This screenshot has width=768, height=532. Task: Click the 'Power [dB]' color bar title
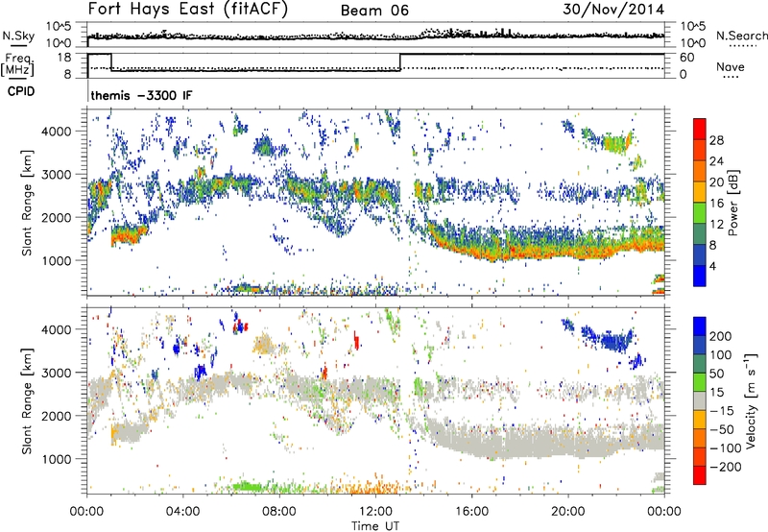[x=732, y=203]
